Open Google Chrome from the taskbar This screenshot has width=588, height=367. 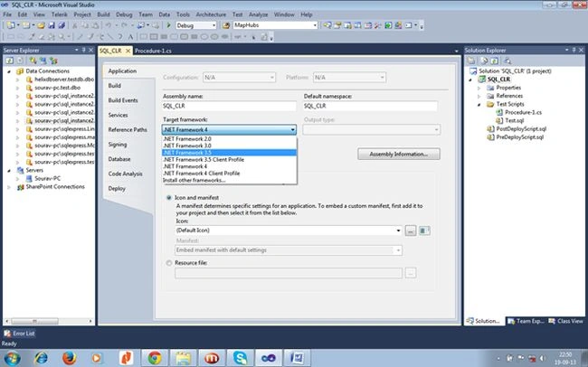[155, 358]
